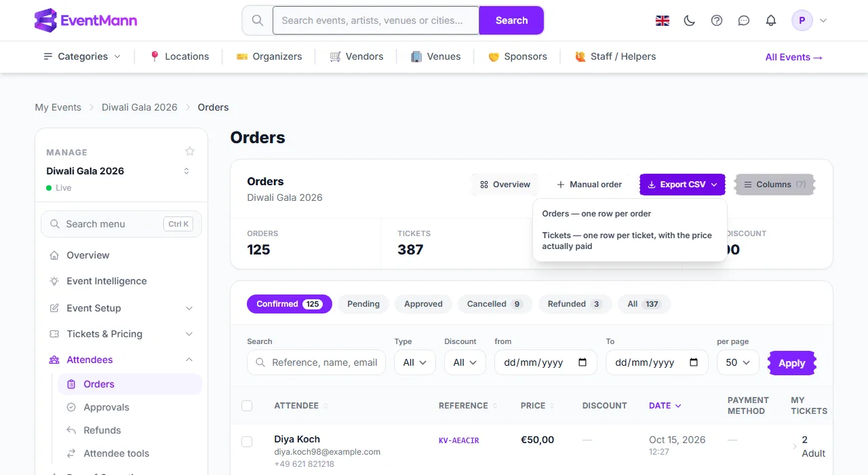
Task: Open the user profile avatar P
Action: coord(802,20)
